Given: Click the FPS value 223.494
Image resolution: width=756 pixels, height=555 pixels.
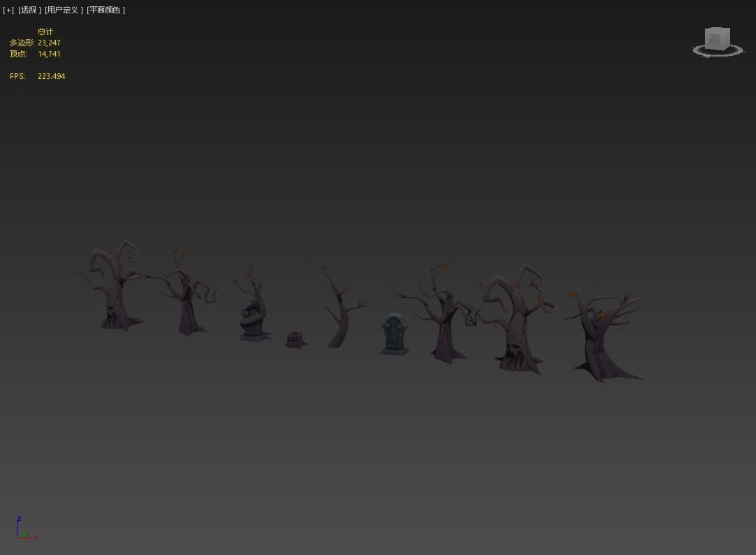Looking at the screenshot, I should 51,76.
